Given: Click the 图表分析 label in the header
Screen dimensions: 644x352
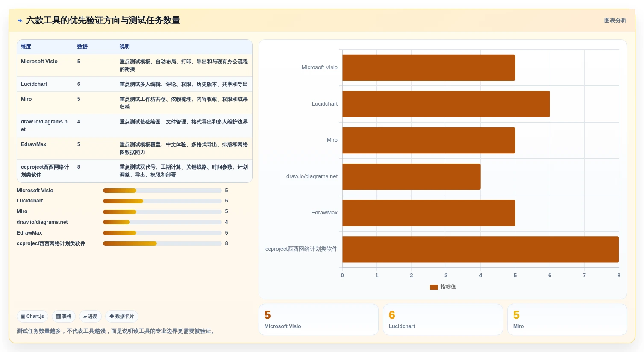Looking at the screenshot, I should tap(615, 21).
